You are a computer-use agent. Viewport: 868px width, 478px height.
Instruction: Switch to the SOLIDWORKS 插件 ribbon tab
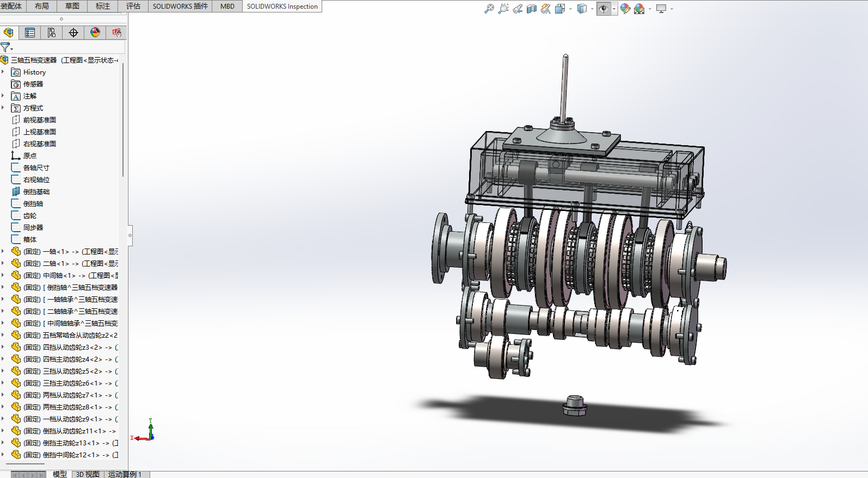click(180, 6)
